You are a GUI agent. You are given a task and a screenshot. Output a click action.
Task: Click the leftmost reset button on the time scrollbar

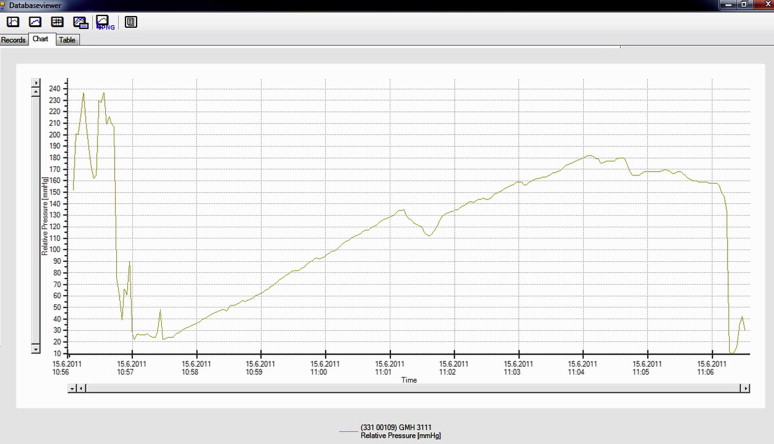click(x=72, y=389)
